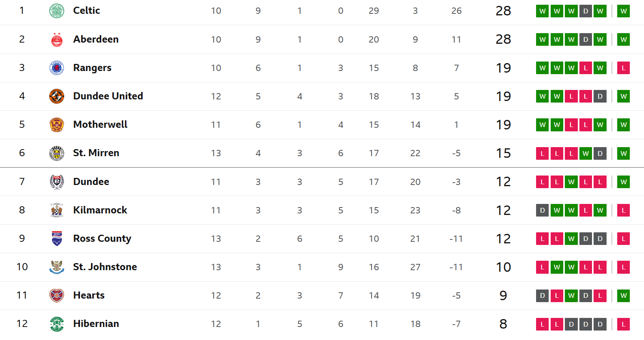
Task: Click the Motherwell club crest
Action: coord(57,125)
